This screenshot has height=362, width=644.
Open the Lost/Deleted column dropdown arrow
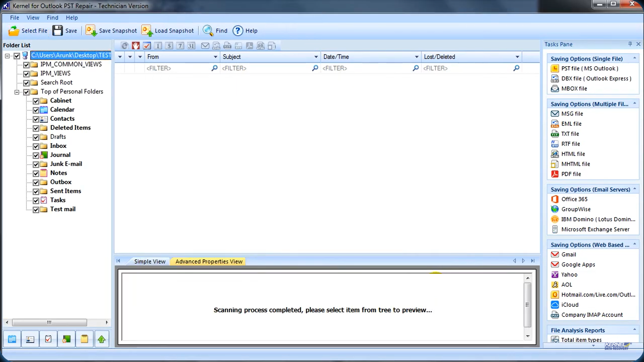517,57
